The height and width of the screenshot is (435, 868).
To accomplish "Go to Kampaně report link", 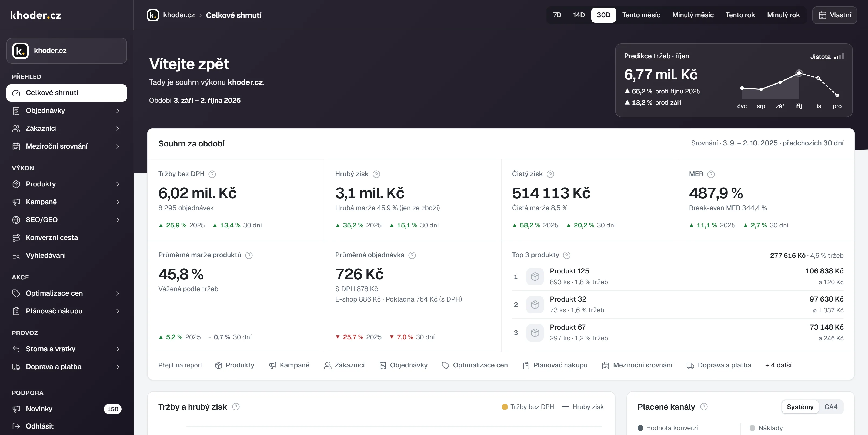I will pyautogui.click(x=289, y=365).
